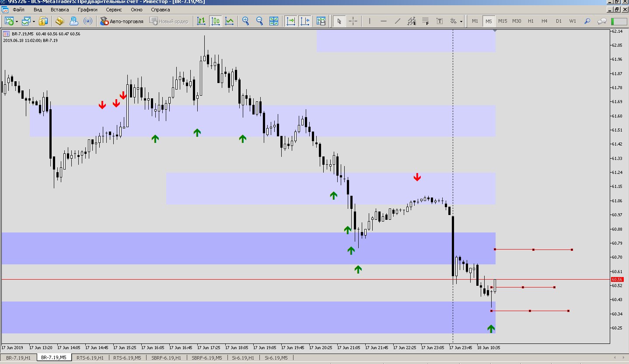The height and width of the screenshot is (364, 629).
Task: Open the Файл menu
Action: pyautogui.click(x=19, y=9)
